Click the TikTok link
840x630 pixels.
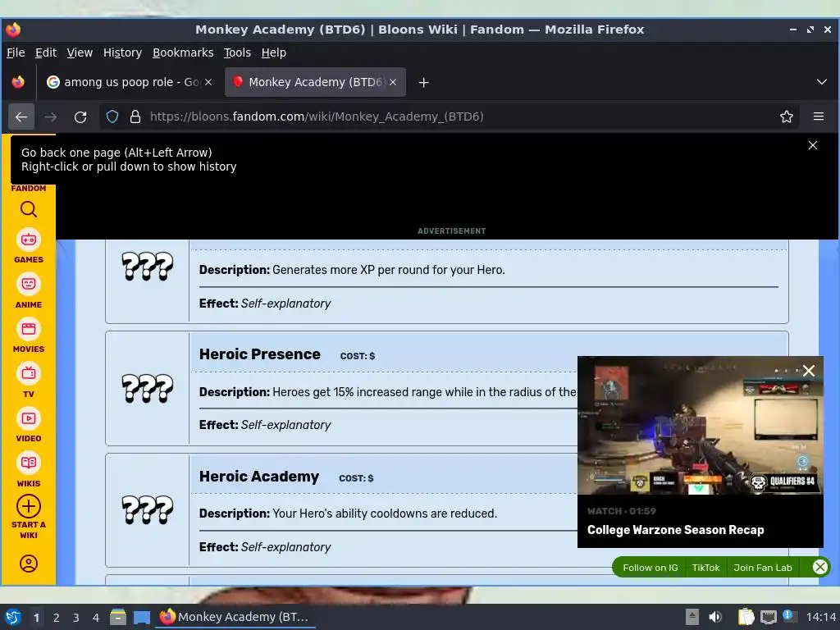coord(705,568)
